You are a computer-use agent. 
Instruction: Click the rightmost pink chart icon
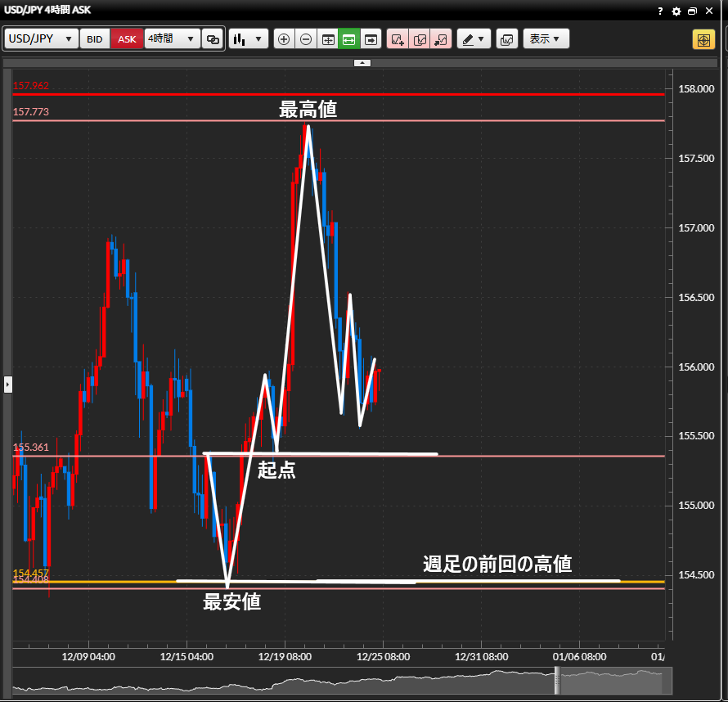point(441,39)
